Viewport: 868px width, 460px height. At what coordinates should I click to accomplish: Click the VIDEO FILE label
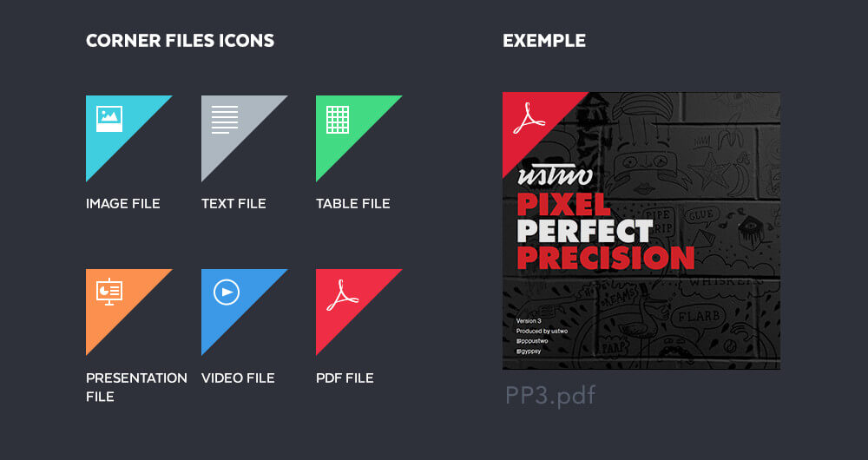click(238, 378)
